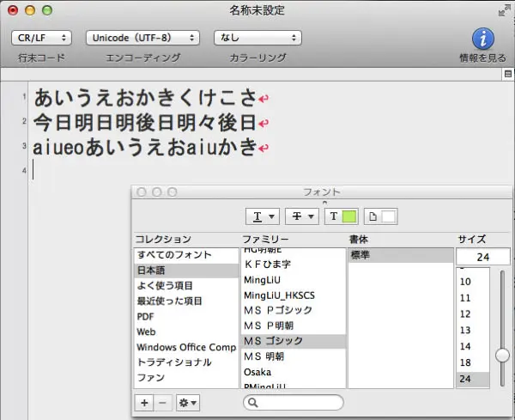Screen dimensions: 515x420
Task: Open the underline style menu
Action: (263, 216)
